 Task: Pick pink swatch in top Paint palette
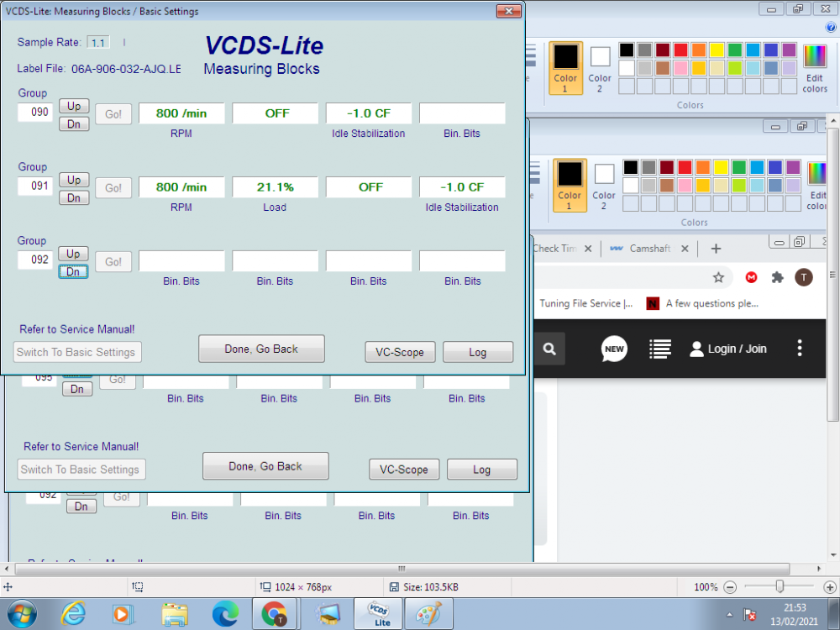coord(681,68)
